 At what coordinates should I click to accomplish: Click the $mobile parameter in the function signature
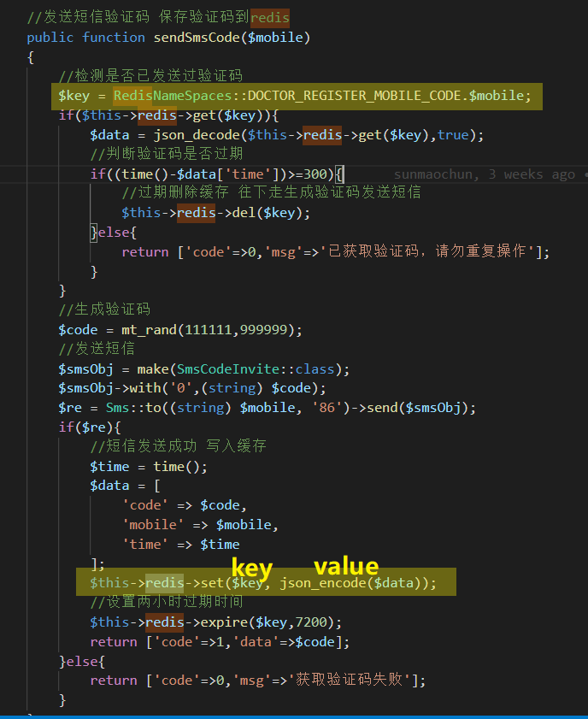click(275, 38)
